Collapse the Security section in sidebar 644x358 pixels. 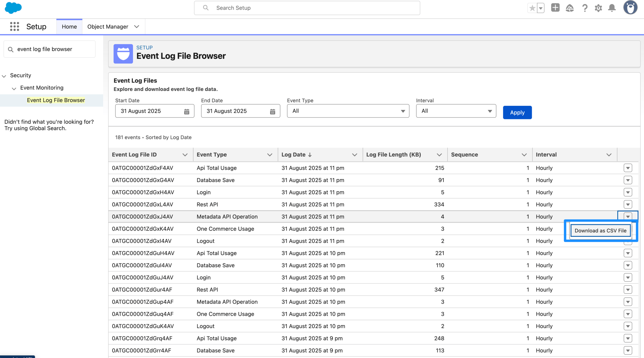4,75
